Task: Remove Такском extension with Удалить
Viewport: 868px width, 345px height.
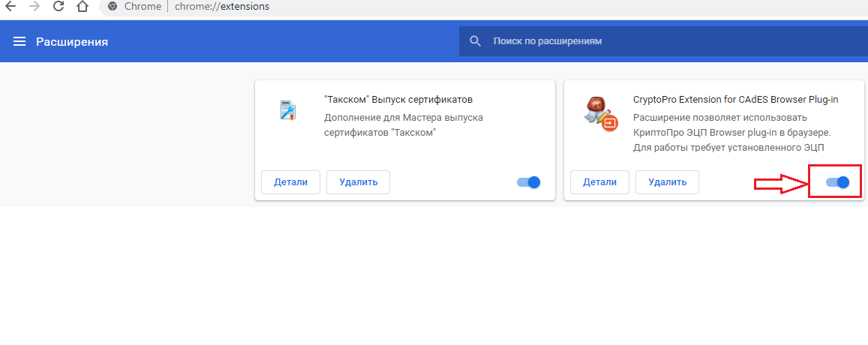Action: pyautogui.click(x=358, y=182)
